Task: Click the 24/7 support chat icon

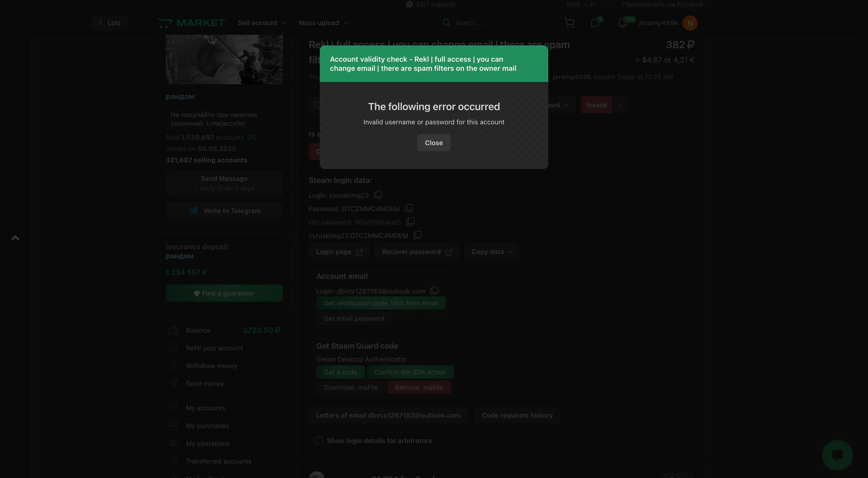Action: click(409, 4)
